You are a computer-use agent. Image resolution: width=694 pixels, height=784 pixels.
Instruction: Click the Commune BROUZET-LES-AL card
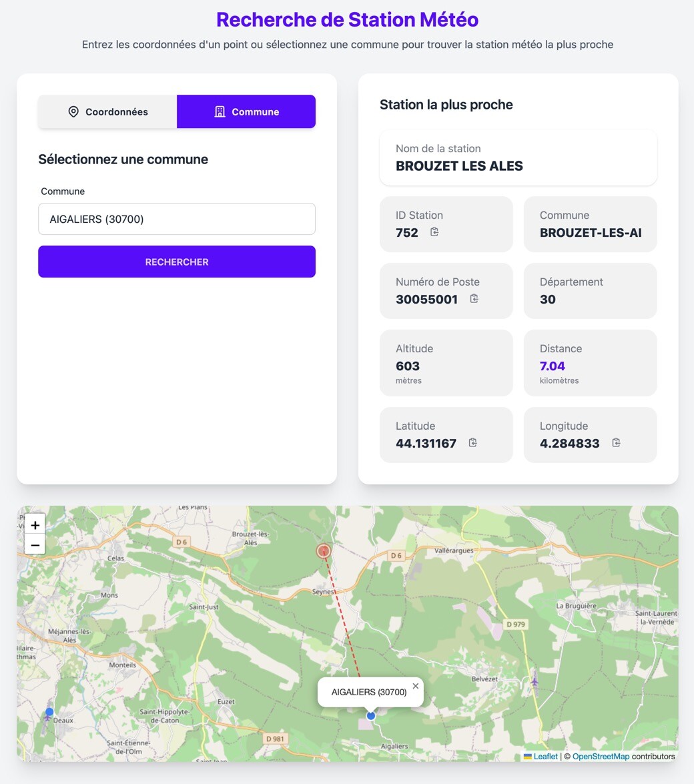pyautogui.click(x=590, y=224)
